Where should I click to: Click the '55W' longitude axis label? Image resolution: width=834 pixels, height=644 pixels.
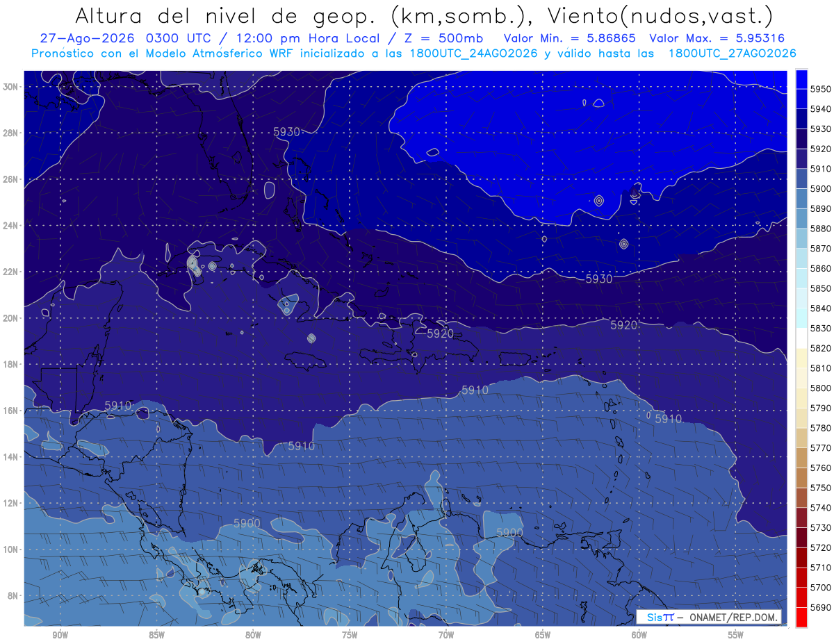click(736, 636)
